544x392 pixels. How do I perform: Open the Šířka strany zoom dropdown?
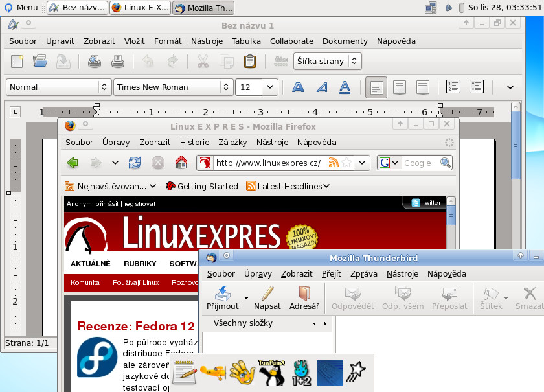354,62
